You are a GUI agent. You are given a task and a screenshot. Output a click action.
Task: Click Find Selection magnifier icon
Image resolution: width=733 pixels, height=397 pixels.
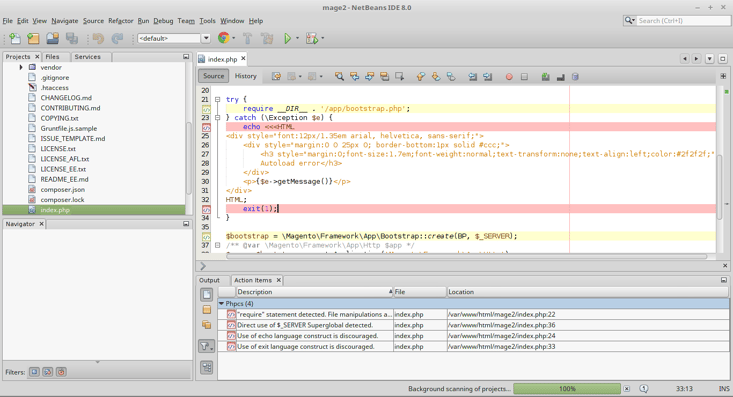click(339, 76)
